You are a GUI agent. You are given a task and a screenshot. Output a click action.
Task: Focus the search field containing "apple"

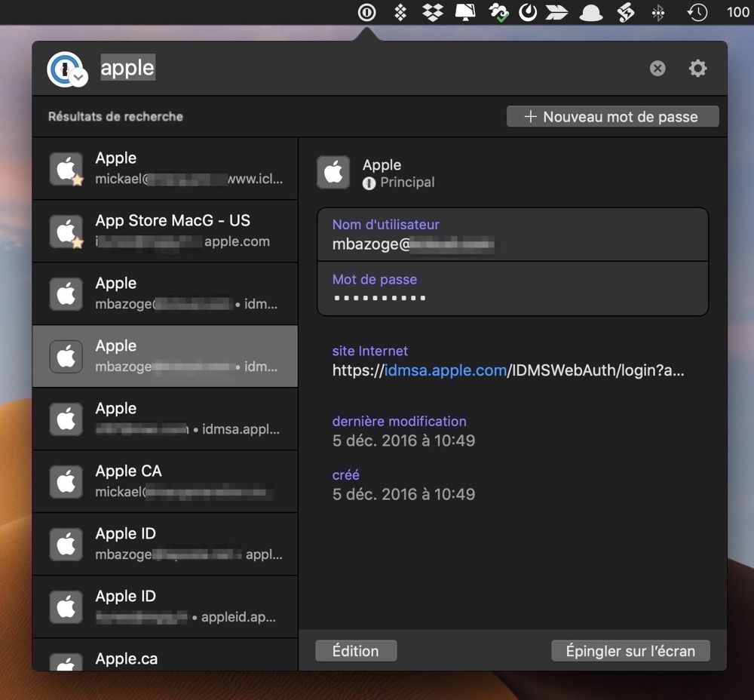tap(127, 69)
